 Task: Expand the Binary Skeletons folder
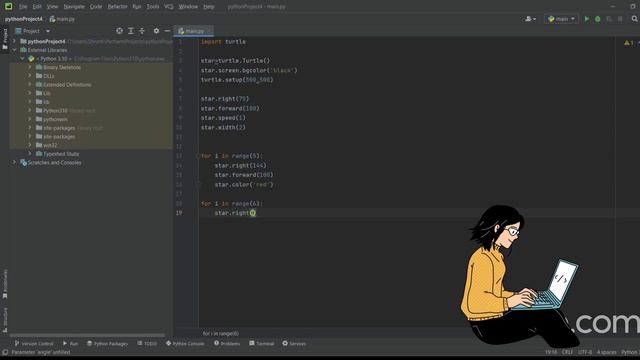pos(30,67)
